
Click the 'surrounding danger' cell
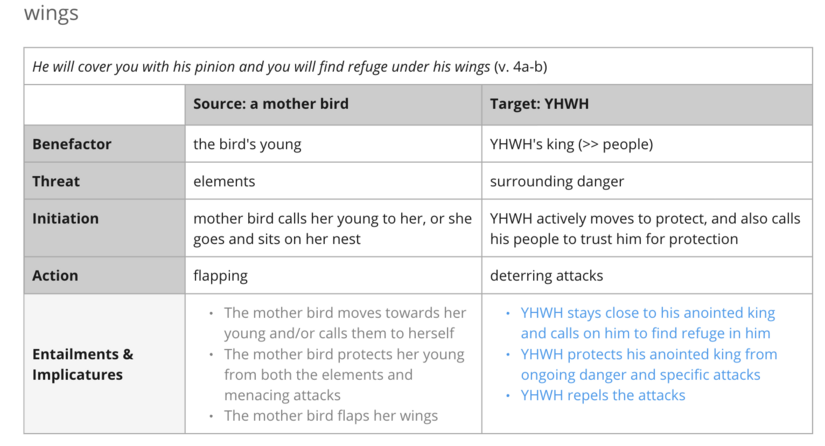[x=557, y=181]
